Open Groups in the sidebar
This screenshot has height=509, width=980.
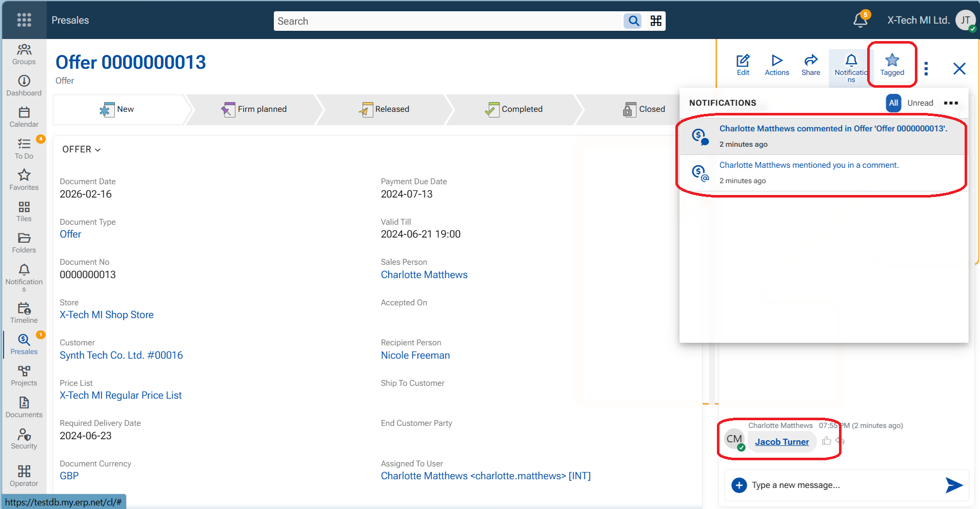point(24,54)
